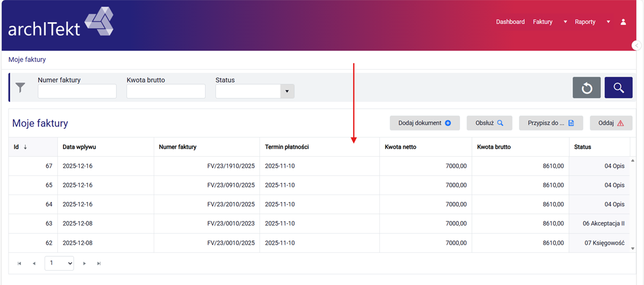Collapse side panel with chevron circle
This screenshot has width=644, height=285.
[637, 45]
